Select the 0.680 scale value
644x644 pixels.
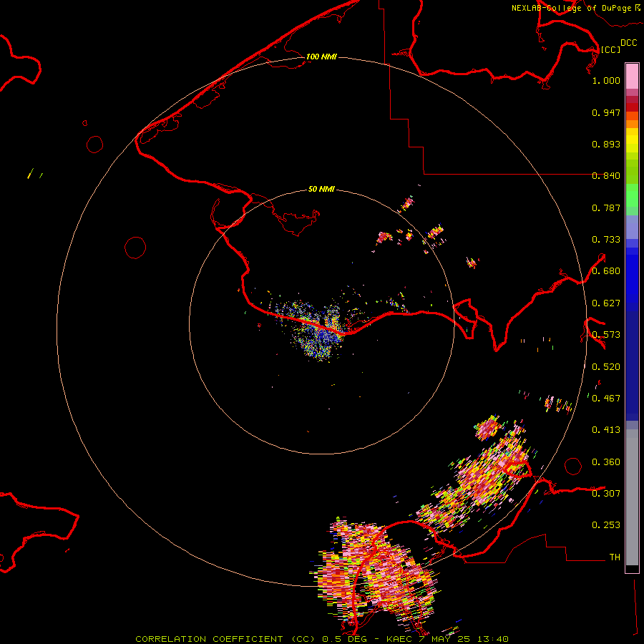click(x=606, y=271)
